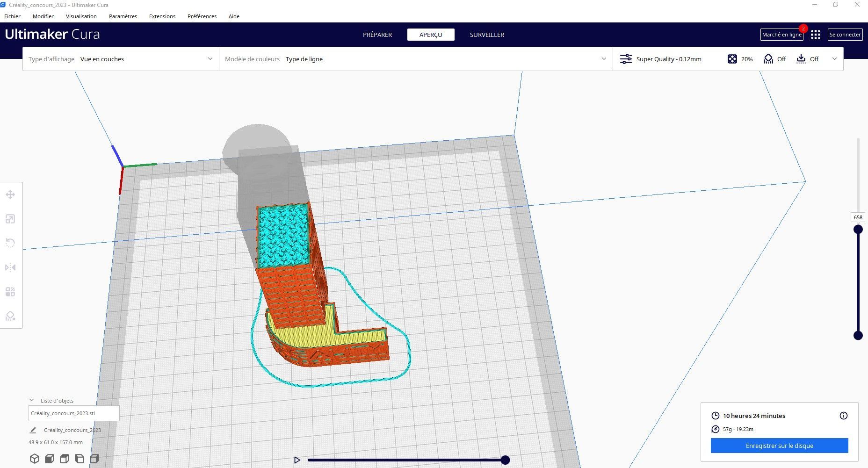Click the clock icon beside print time
The image size is (868, 468).
point(716,416)
